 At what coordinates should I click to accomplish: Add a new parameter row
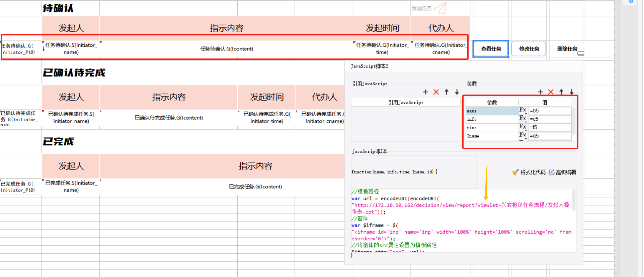[x=540, y=92]
